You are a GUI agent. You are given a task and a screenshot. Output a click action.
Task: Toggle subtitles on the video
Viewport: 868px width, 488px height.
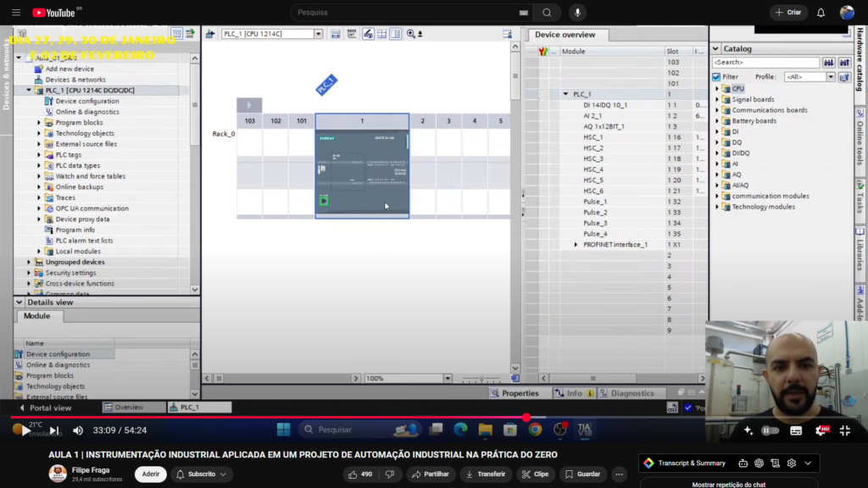pos(796,430)
